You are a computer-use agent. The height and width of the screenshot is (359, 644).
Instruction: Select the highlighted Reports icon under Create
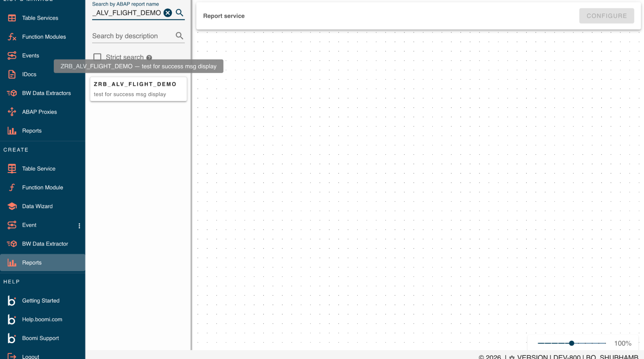coord(12,263)
